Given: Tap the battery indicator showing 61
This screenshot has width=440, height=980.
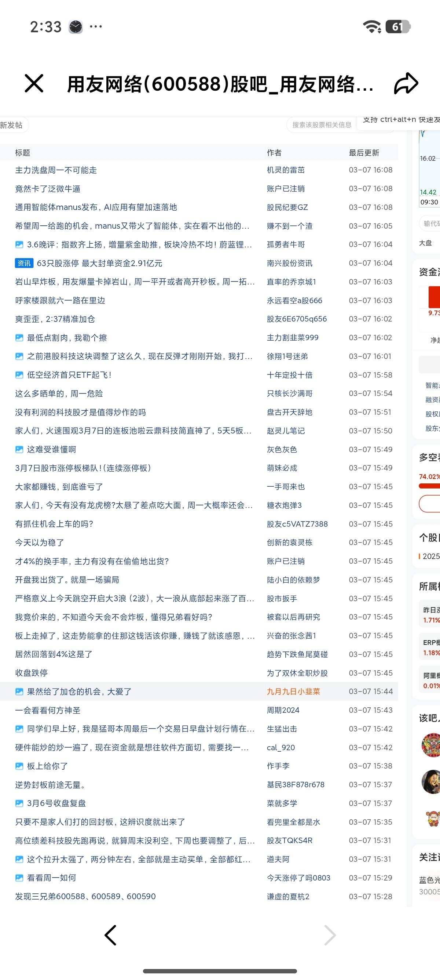Looking at the screenshot, I should [398, 27].
